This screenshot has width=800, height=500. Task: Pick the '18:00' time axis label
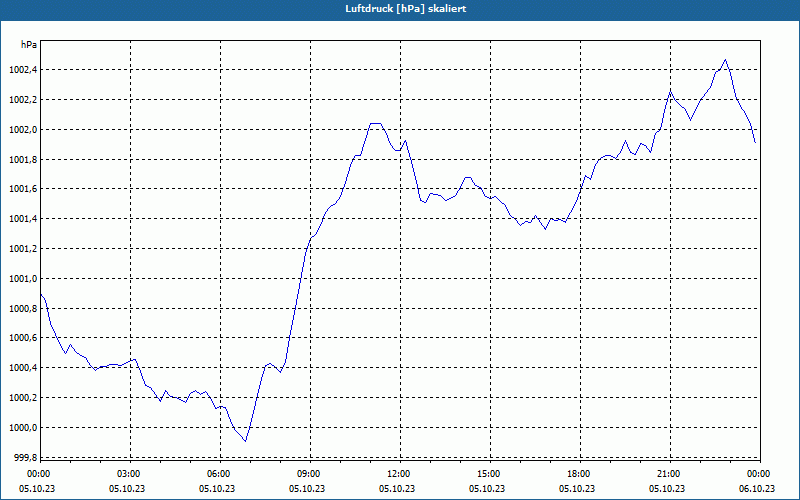coord(578,474)
